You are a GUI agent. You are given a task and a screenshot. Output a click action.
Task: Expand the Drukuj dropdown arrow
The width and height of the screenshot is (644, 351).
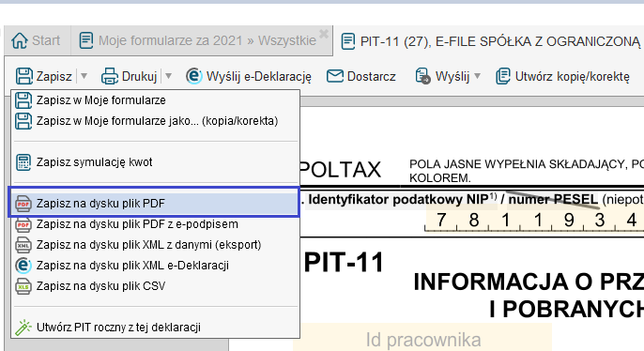pyautogui.click(x=168, y=76)
